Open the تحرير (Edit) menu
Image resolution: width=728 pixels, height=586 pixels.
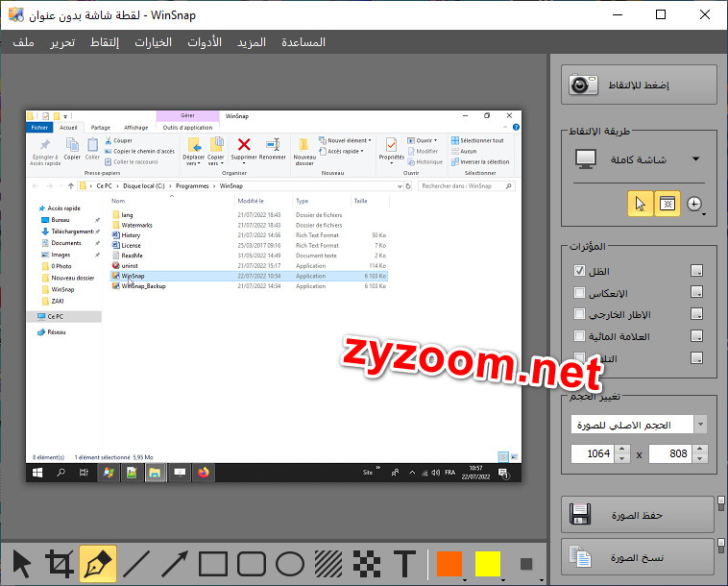[62, 42]
